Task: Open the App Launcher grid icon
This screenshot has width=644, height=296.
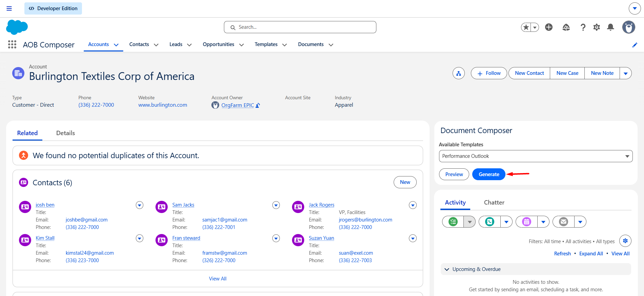Action: tap(12, 44)
